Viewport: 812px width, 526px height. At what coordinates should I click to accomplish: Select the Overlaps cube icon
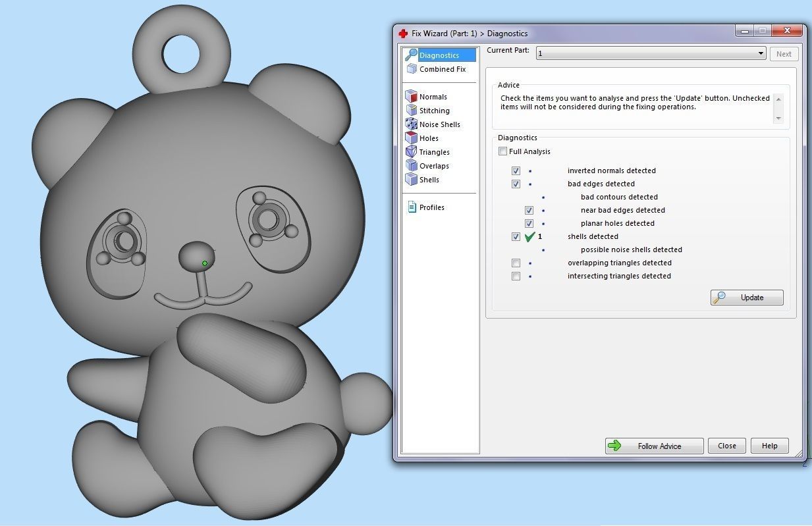pos(412,166)
